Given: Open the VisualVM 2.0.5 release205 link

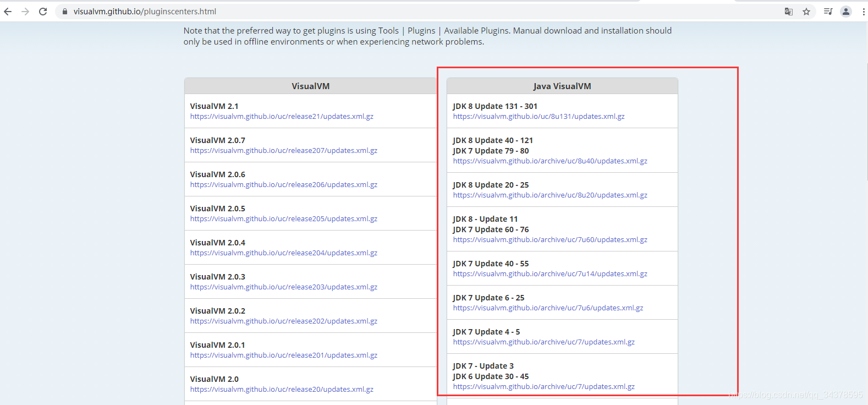Looking at the screenshot, I should (x=284, y=219).
